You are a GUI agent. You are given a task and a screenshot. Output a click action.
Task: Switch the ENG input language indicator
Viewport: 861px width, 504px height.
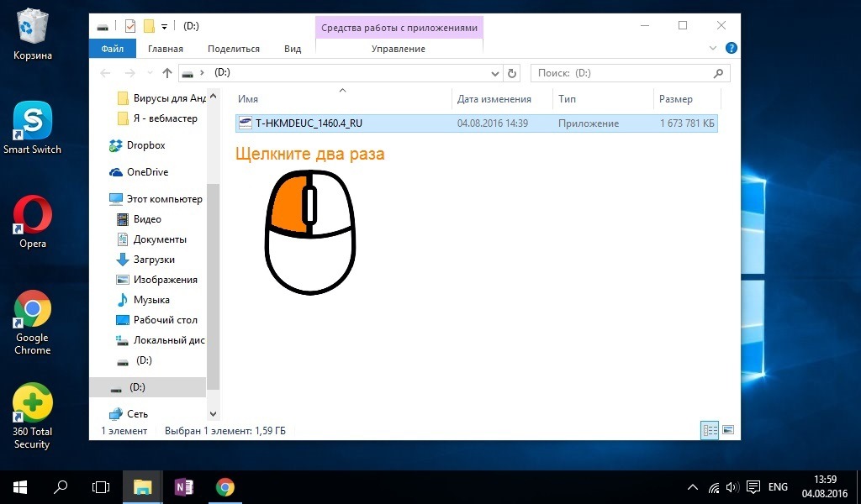[778, 487]
